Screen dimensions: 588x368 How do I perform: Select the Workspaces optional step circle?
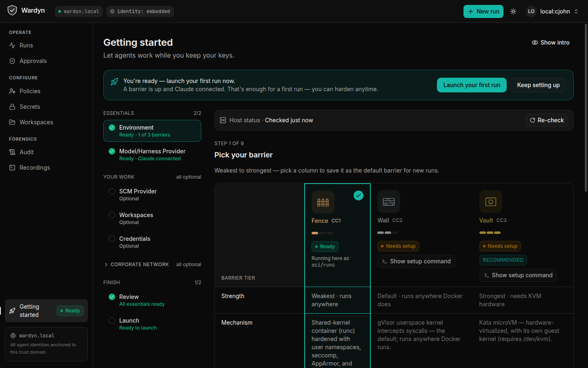tap(112, 215)
